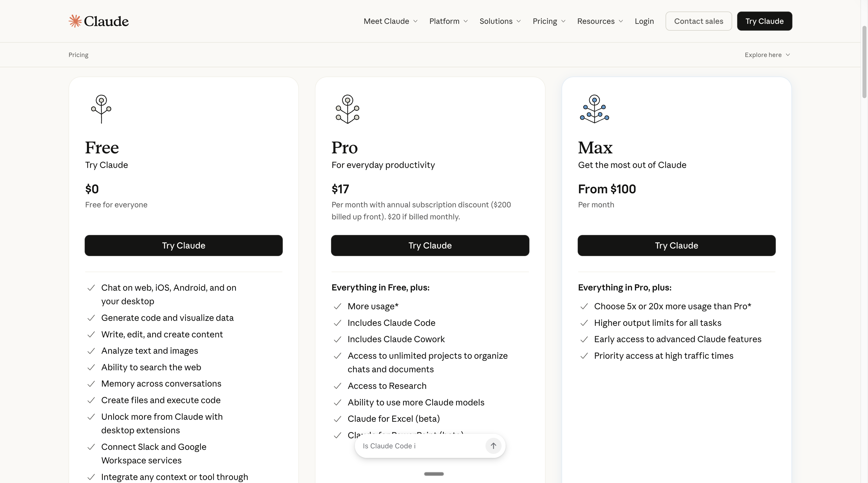Open the Solutions nav menu
This screenshot has width=868, height=483.
coord(500,21)
